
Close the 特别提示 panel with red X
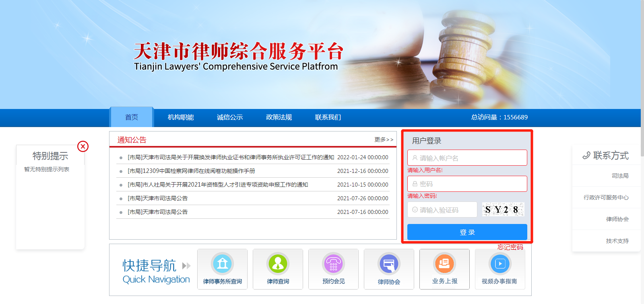point(83,146)
